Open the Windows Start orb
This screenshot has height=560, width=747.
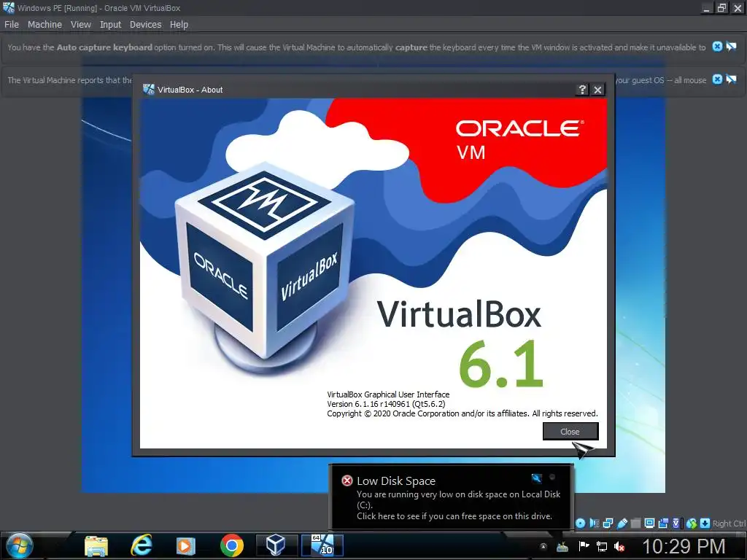tap(20, 545)
